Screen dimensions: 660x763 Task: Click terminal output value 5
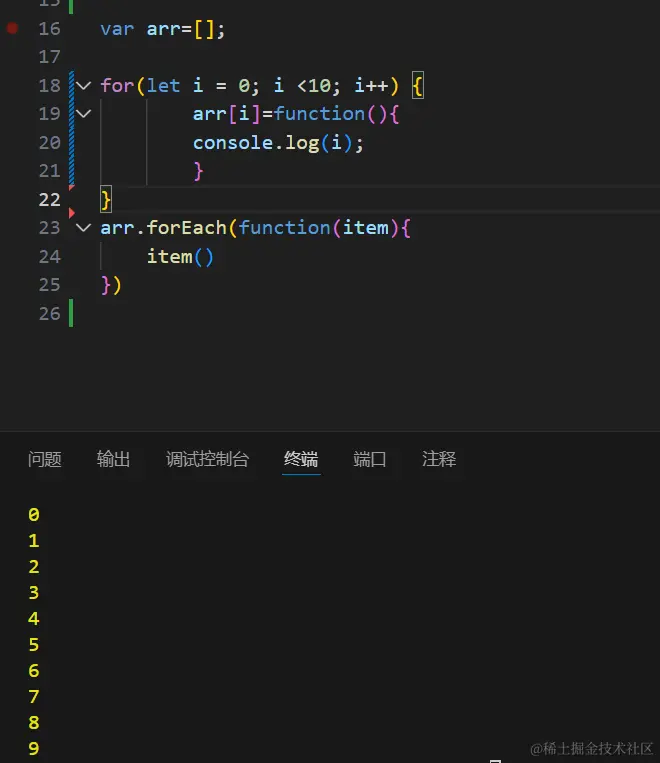pos(34,645)
